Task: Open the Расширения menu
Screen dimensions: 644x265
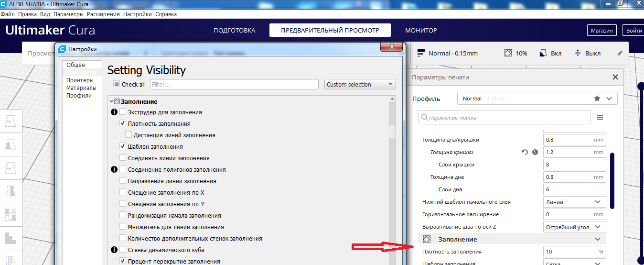Action: pos(103,14)
